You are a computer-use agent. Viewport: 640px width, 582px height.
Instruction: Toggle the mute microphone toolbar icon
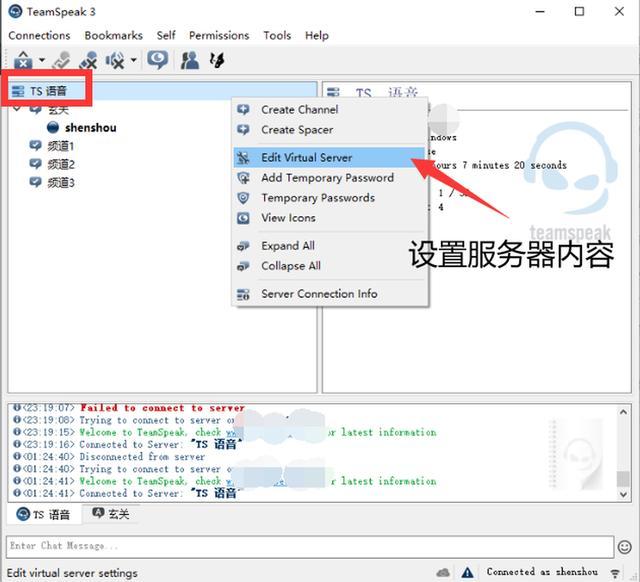89,60
